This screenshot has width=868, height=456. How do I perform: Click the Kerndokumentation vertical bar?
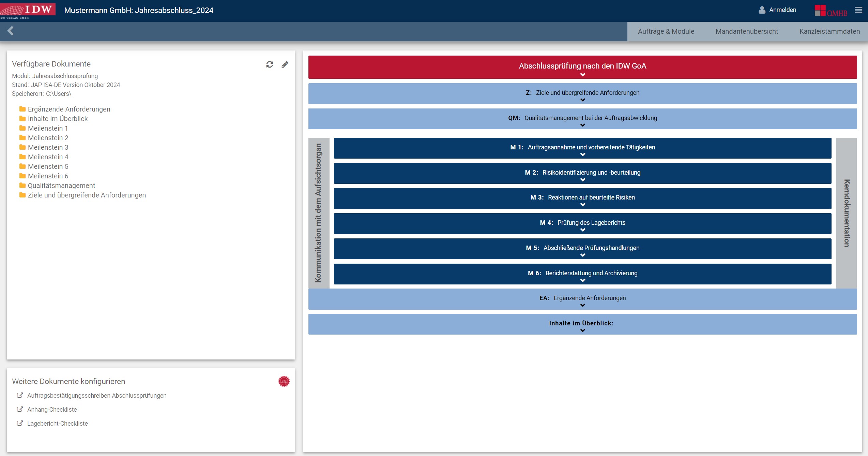tap(847, 213)
